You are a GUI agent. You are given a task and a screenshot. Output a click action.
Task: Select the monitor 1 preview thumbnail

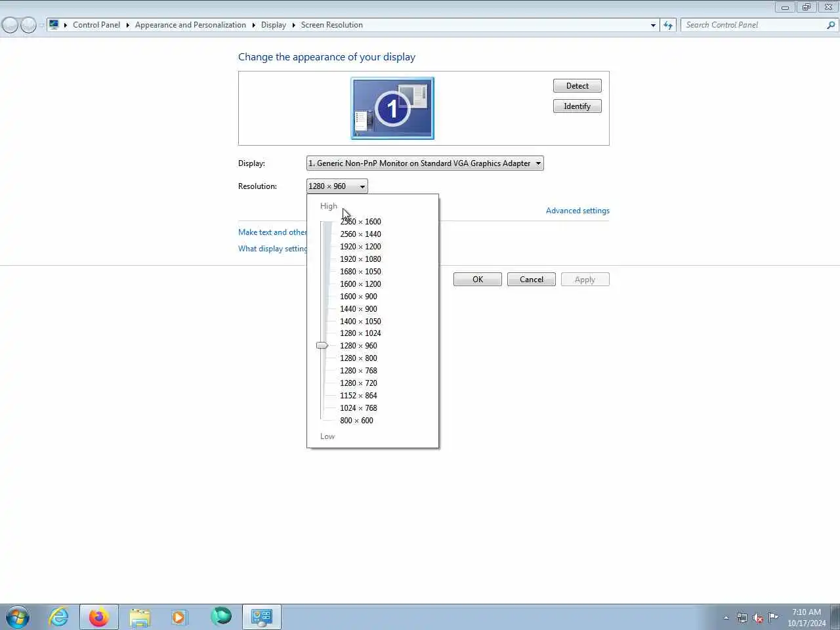[392, 108]
